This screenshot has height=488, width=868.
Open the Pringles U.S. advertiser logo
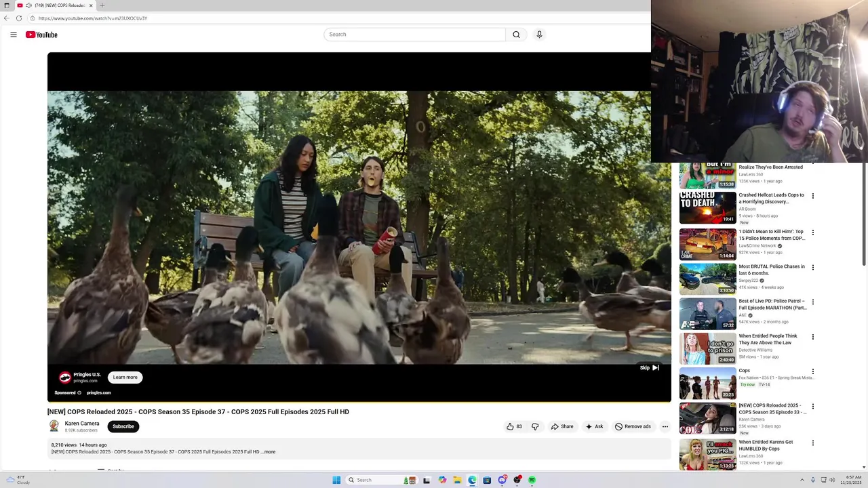point(65,378)
